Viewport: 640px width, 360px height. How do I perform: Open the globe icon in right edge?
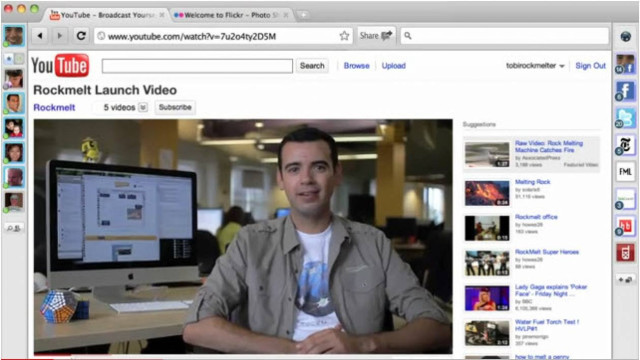click(x=625, y=36)
